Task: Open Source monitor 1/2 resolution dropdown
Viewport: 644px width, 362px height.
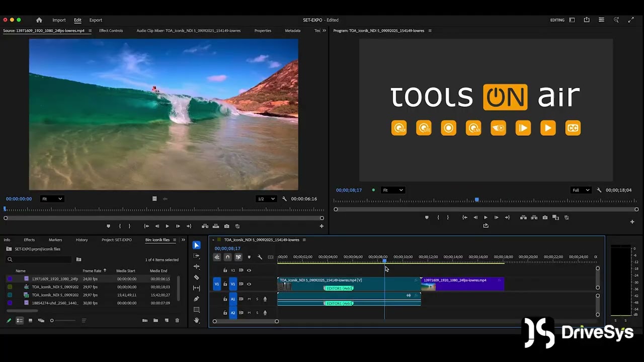Action: click(x=267, y=199)
